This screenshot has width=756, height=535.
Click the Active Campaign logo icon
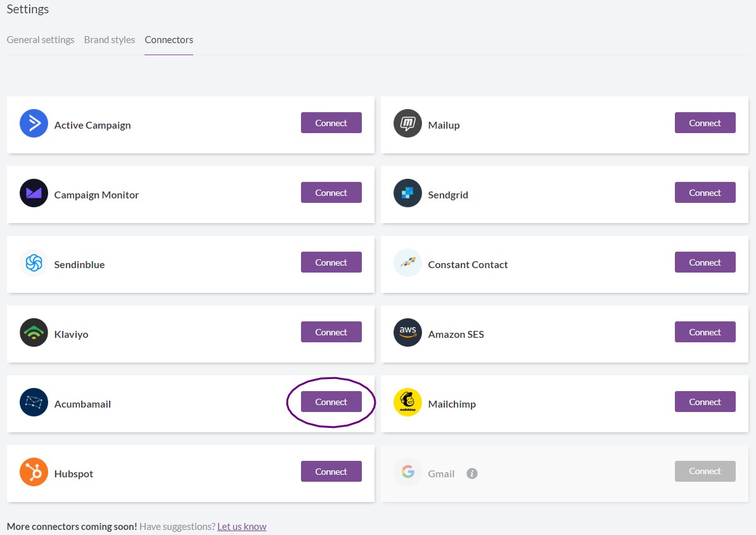[x=34, y=124]
